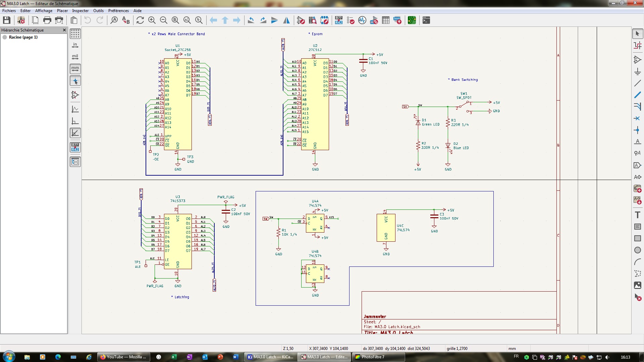The height and width of the screenshot is (362, 644).
Task: Choose the Add text tool
Action: tap(637, 215)
